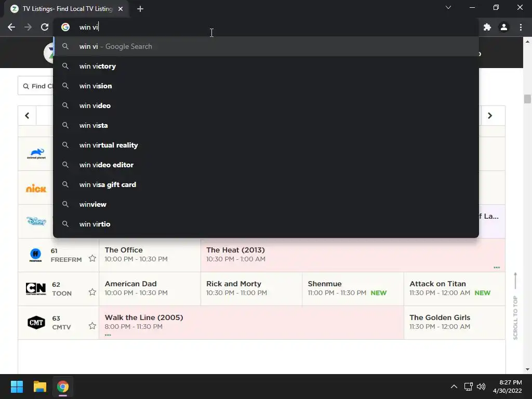The image size is (532, 399).
Task: Favorite channel 61 FREEFRM with the star
Action: click(92, 259)
